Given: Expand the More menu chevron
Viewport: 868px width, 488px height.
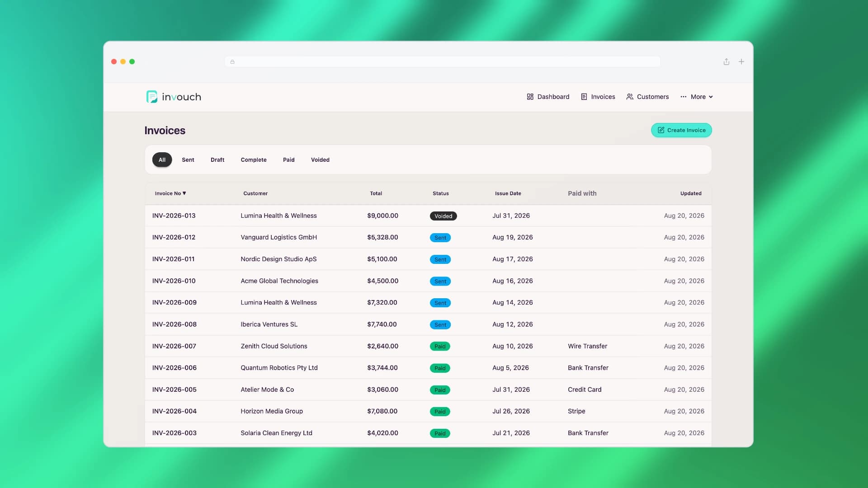Looking at the screenshot, I should [711, 97].
